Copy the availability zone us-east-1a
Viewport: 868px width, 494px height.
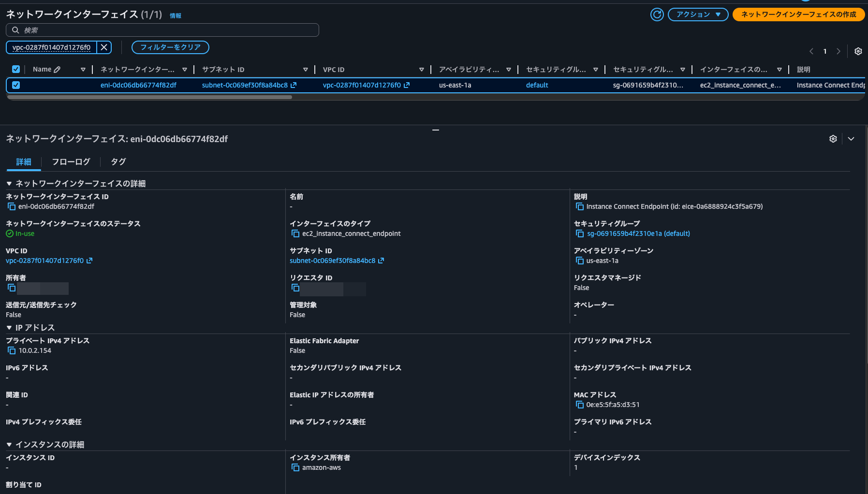tap(579, 261)
